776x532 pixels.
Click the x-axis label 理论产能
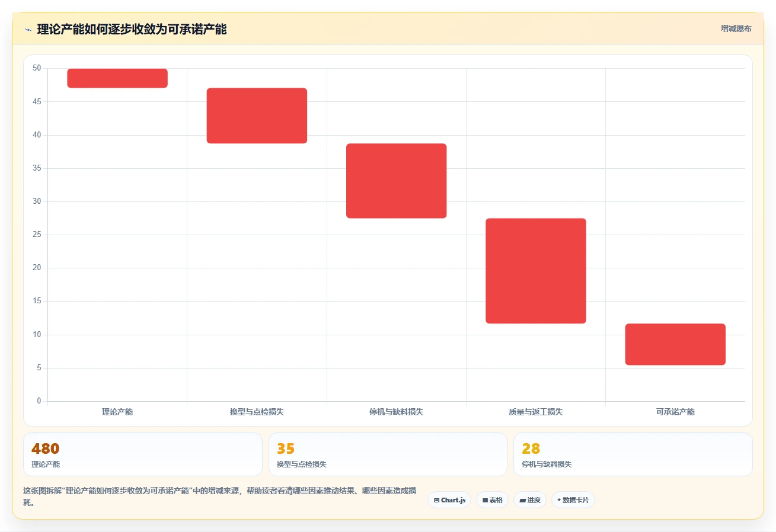(117, 412)
